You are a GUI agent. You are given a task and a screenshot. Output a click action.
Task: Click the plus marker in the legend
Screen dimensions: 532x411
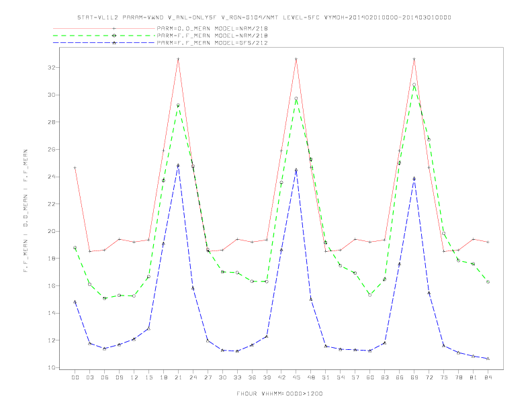(114, 28)
